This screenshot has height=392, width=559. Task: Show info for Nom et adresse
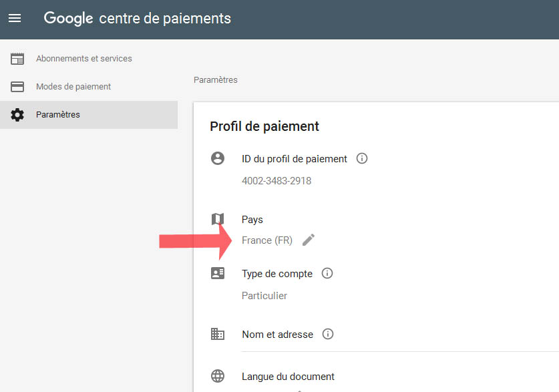pos(328,335)
